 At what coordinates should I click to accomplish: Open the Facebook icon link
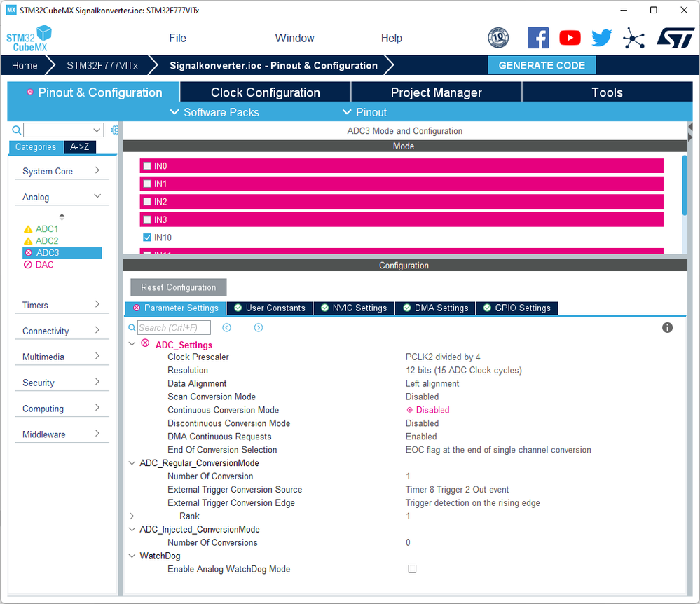[538, 38]
